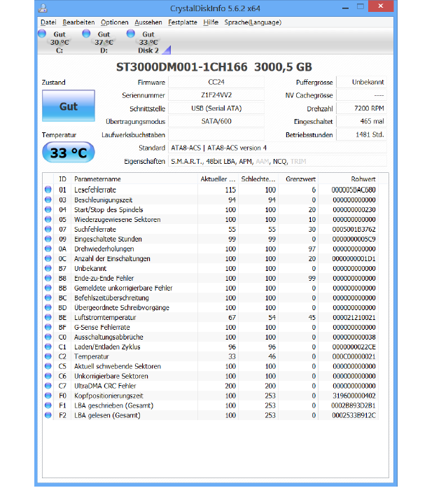Click raw value 000C00000021
This screenshot has height=488, width=448.
[353, 356]
